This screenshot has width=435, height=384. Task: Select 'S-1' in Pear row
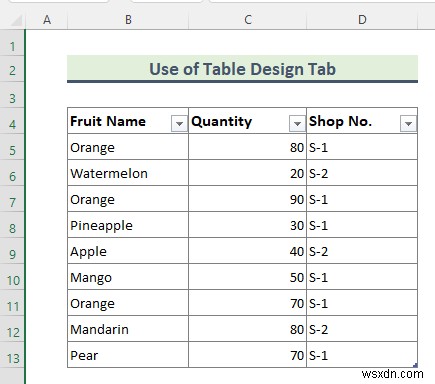coord(362,355)
